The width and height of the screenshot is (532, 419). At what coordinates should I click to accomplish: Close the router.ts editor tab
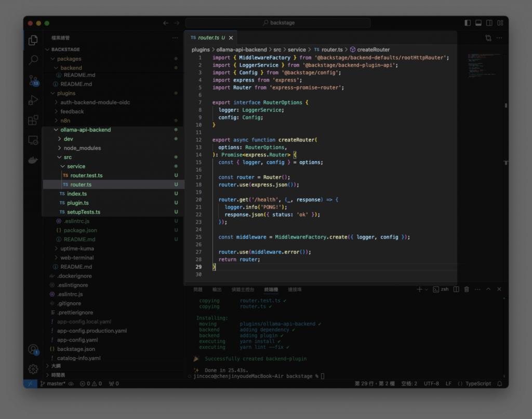pyautogui.click(x=231, y=38)
